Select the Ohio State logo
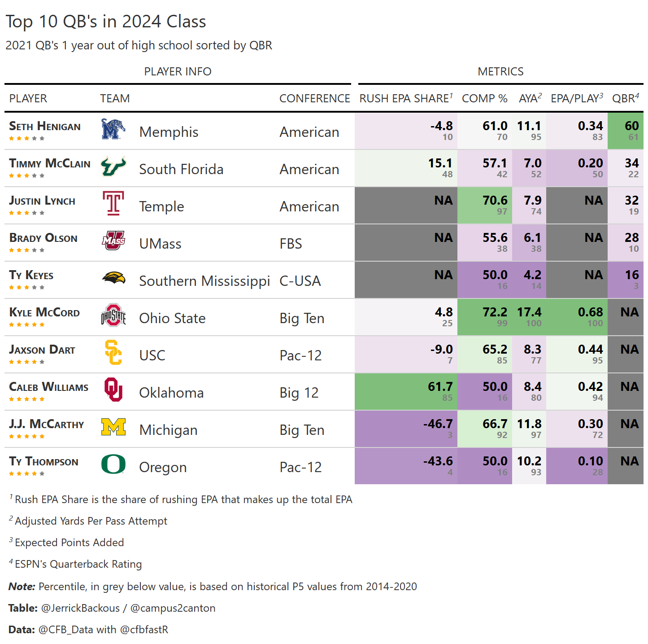The width and height of the screenshot is (648, 644). tap(113, 315)
